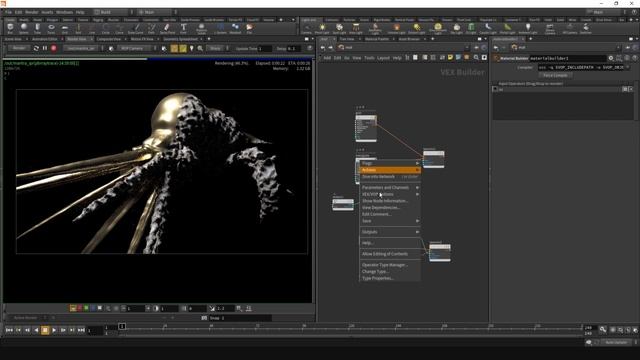
Task: Click network editor search magnifier icon
Action: 476,58
